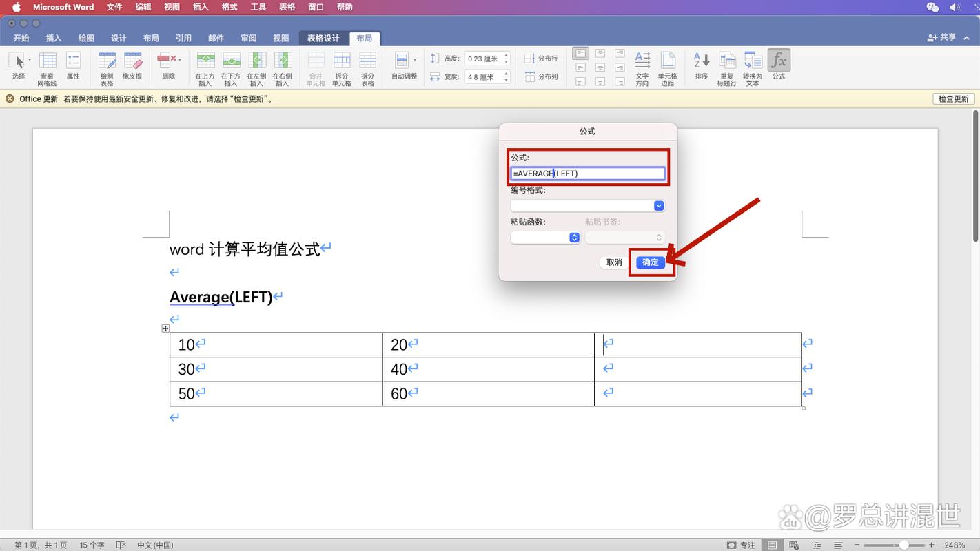Click 检查更新 (Check for Updates) button
Viewport: 980px width, 551px height.
[954, 99]
